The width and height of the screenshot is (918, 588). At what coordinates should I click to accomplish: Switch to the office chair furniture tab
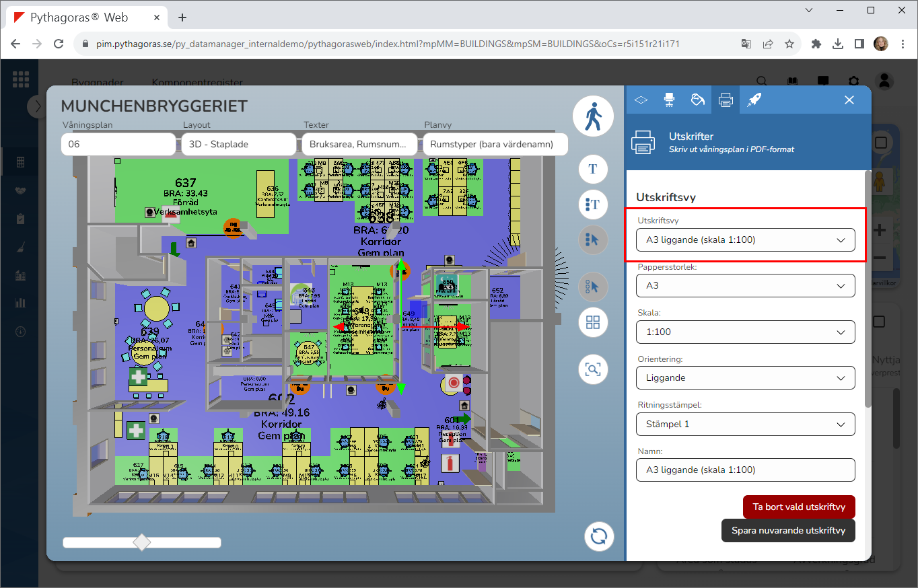669,100
